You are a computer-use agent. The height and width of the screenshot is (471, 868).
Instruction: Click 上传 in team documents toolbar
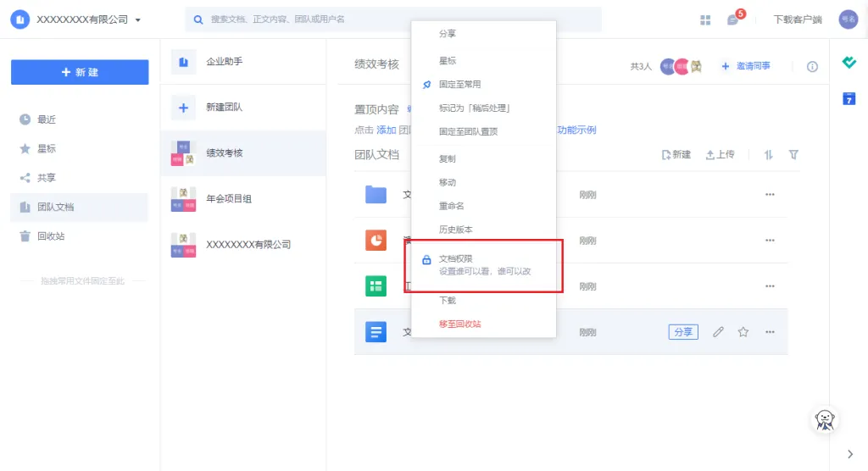pos(721,155)
